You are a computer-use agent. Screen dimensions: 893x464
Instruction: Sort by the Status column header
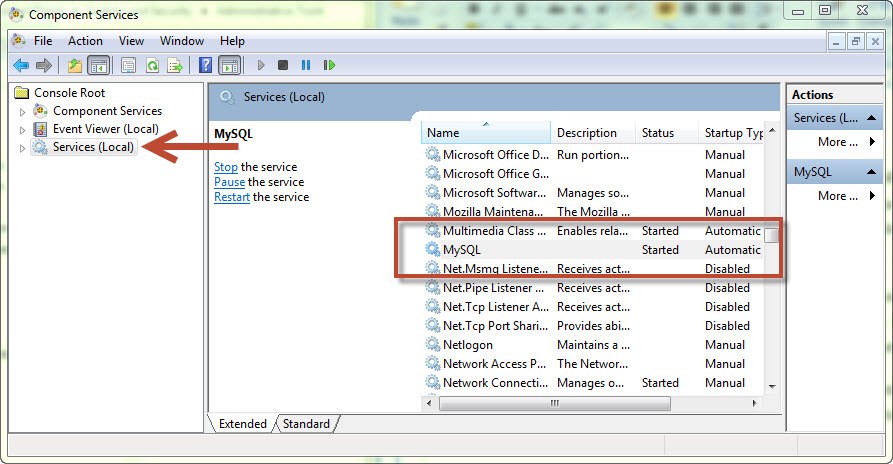[x=667, y=133]
